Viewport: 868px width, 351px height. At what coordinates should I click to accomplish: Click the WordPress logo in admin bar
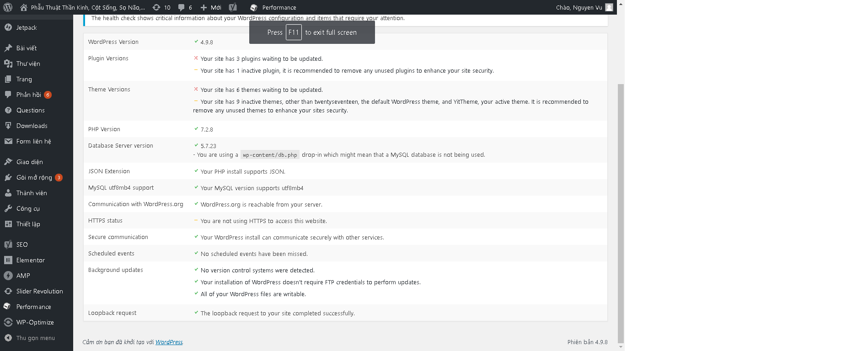[8, 7]
